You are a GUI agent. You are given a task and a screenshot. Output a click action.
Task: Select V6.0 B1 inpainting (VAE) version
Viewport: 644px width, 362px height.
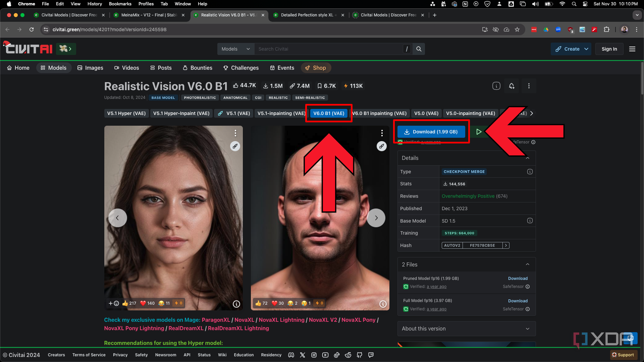click(380, 113)
